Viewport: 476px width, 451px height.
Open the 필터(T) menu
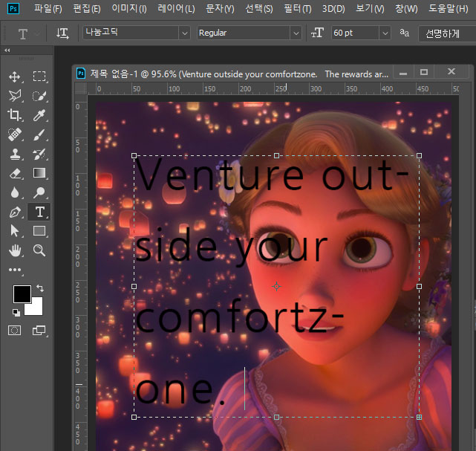[298, 8]
